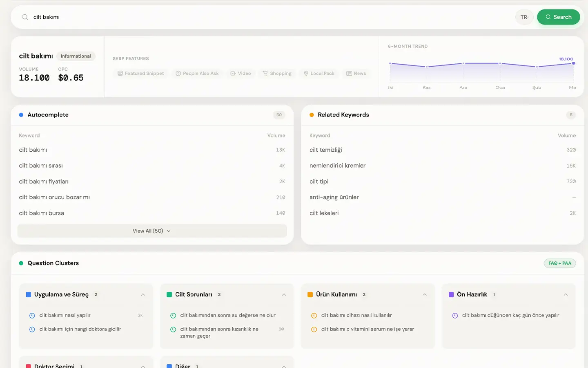This screenshot has height=368, width=588.
Task: Click question icon beside 'cilt bakımı nasıl yapılır'
Action: click(x=32, y=316)
